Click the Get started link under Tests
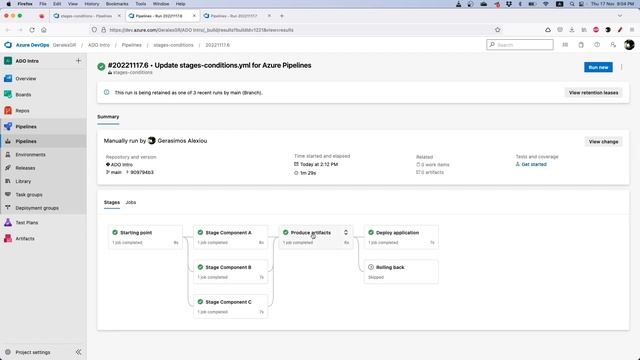 pyautogui.click(x=534, y=164)
